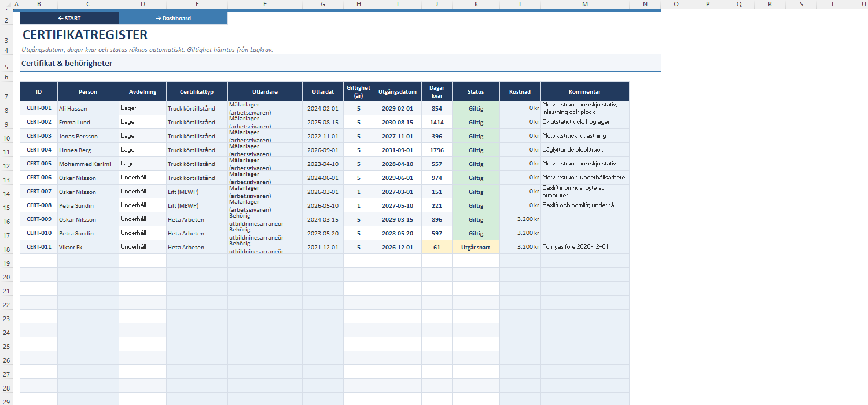This screenshot has height=405, width=868.
Task: Click the "Kommentar" table header
Action: pyautogui.click(x=585, y=91)
